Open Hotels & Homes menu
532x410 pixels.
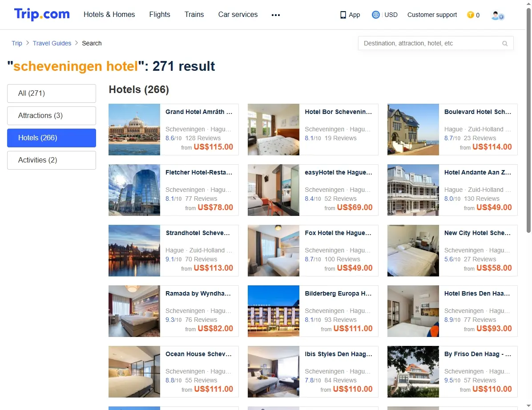click(x=109, y=14)
